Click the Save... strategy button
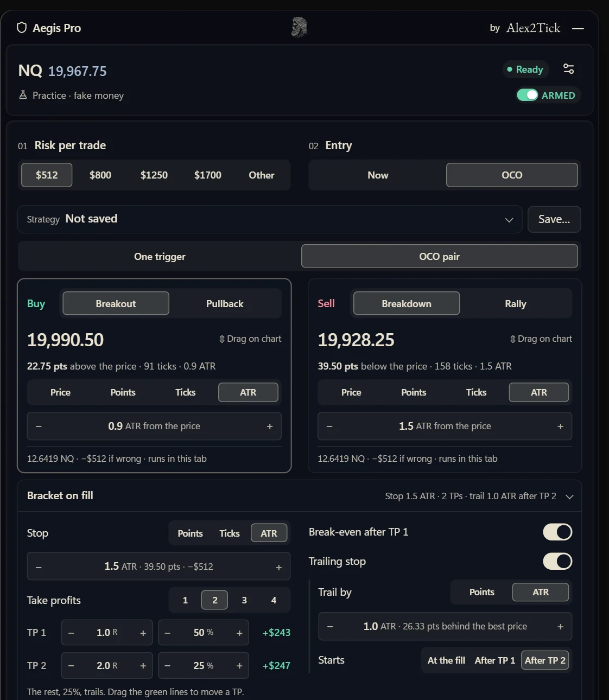 click(x=554, y=219)
